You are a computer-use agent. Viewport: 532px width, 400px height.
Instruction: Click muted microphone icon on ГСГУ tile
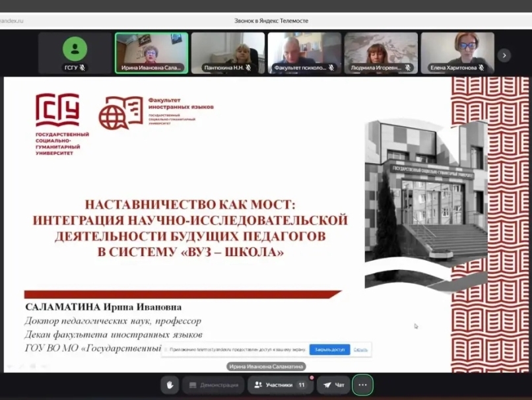(x=83, y=67)
